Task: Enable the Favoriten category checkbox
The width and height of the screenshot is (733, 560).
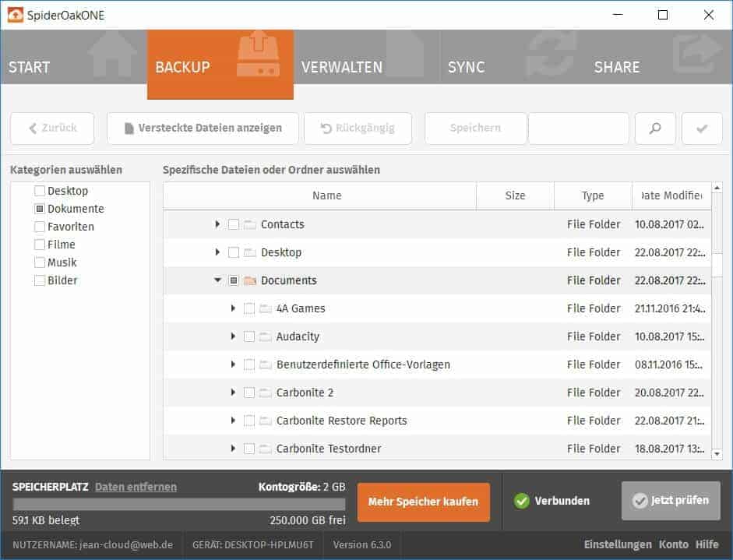Action: [x=40, y=227]
